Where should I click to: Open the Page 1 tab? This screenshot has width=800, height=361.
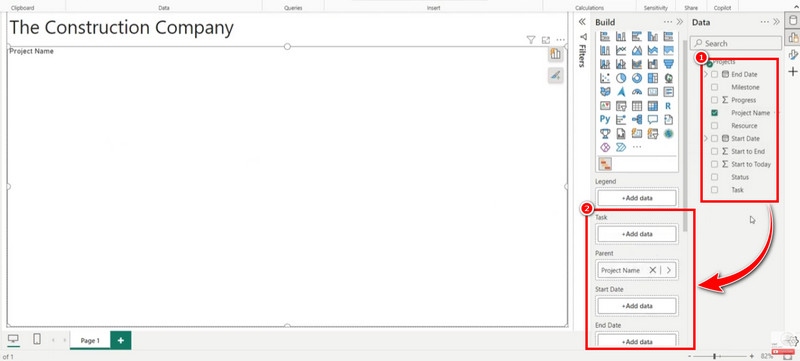click(x=90, y=340)
